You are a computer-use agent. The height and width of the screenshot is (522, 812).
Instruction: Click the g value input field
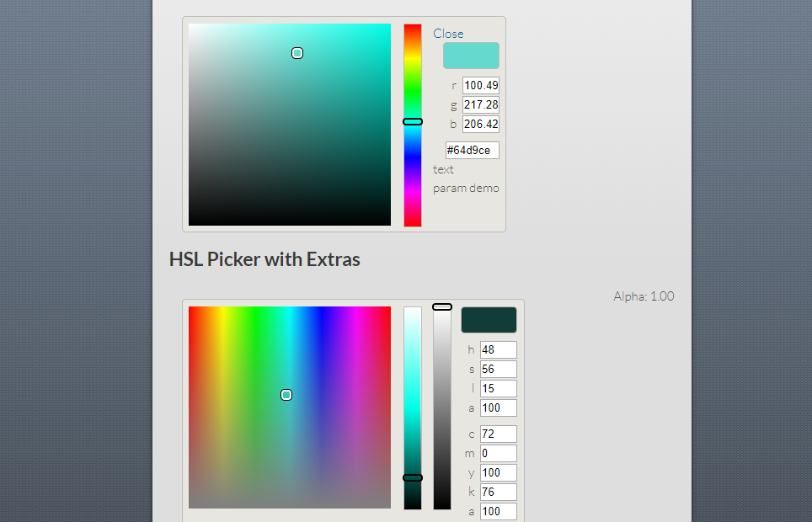(x=480, y=104)
